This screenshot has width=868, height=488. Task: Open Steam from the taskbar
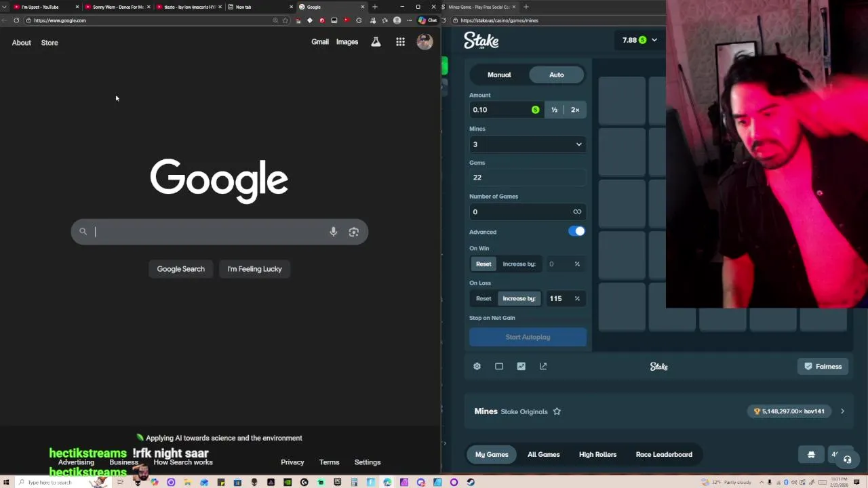click(471, 483)
